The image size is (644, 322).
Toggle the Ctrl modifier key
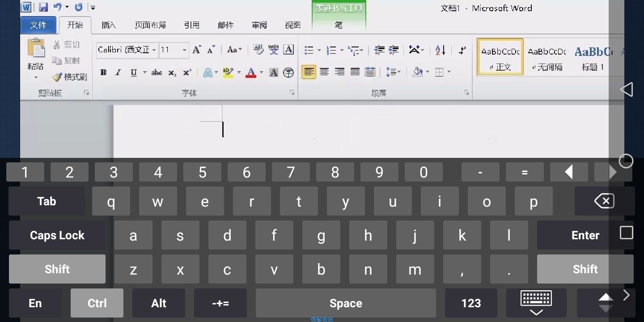point(97,303)
